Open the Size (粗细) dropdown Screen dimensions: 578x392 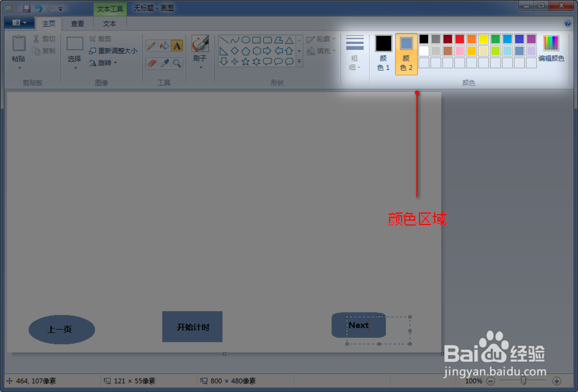[x=355, y=53]
